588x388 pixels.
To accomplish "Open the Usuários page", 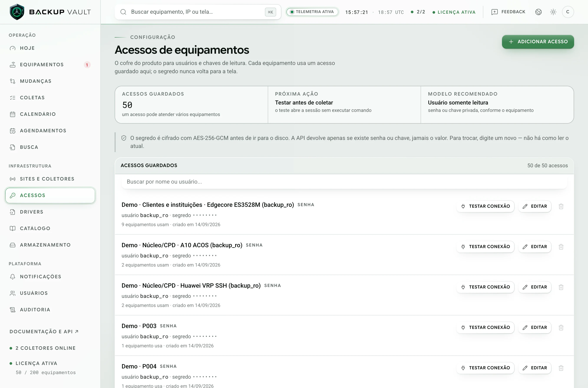I will click(x=50, y=293).
